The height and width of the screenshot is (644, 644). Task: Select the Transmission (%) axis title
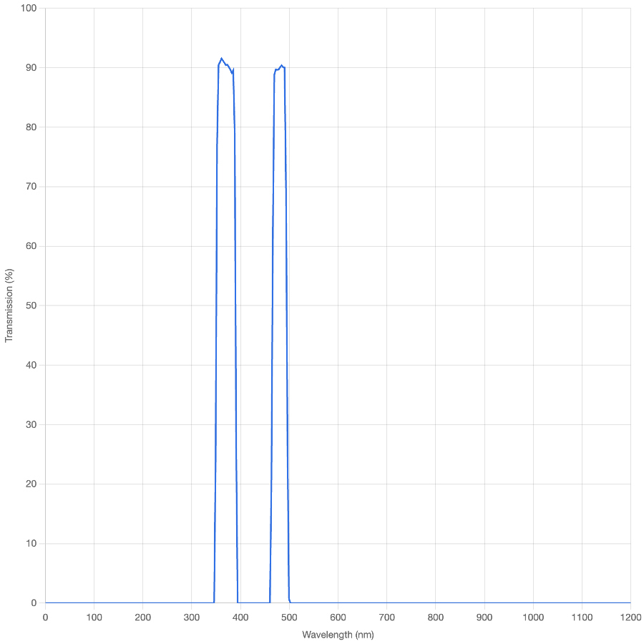9,304
